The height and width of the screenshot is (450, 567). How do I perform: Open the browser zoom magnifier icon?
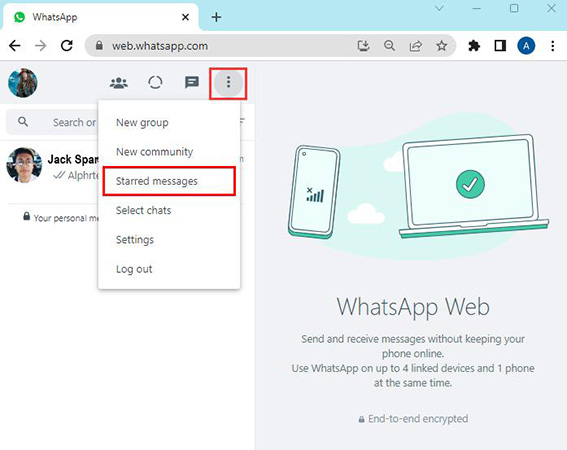point(389,46)
